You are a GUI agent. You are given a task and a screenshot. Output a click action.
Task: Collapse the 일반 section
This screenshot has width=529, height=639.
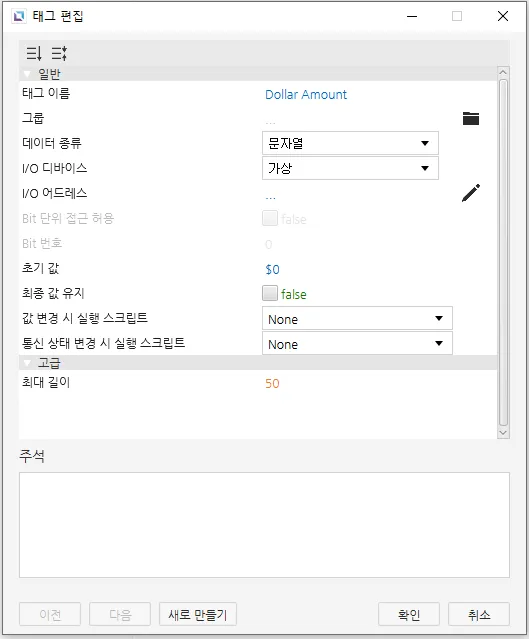coord(27,74)
